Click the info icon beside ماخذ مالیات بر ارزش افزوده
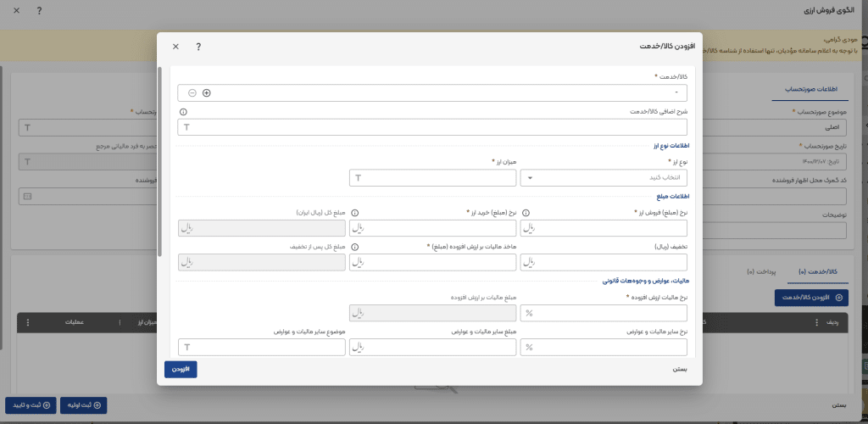The width and height of the screenshot is (868, 424). pyautogui.click(x=355, y=247)
